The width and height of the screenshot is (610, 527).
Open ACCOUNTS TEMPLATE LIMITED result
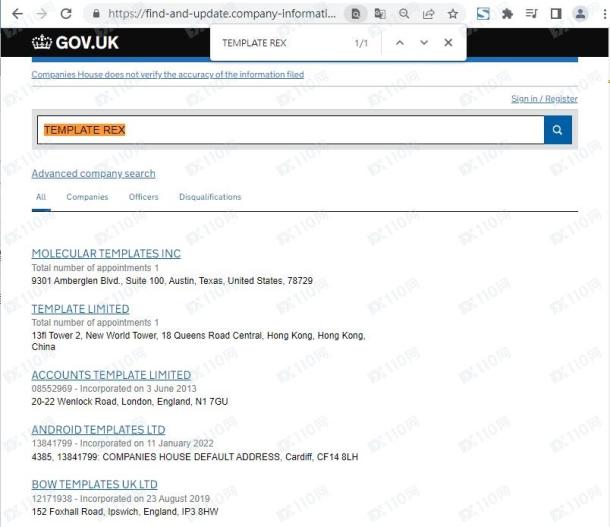tap(111, 375)
